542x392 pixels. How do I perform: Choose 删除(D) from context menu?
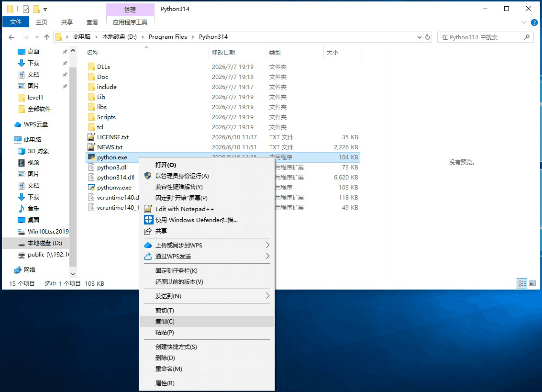(207, 358)
